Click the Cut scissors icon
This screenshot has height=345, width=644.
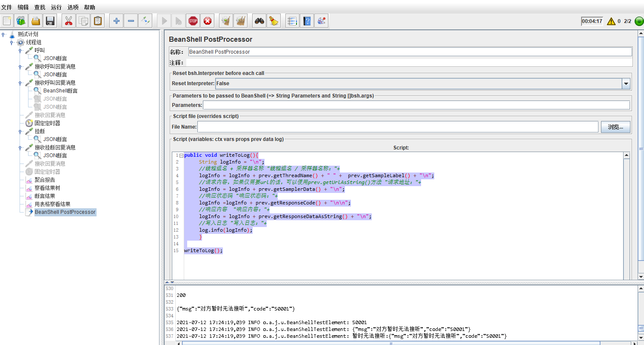pyautogui.click(x=68, y=21)
